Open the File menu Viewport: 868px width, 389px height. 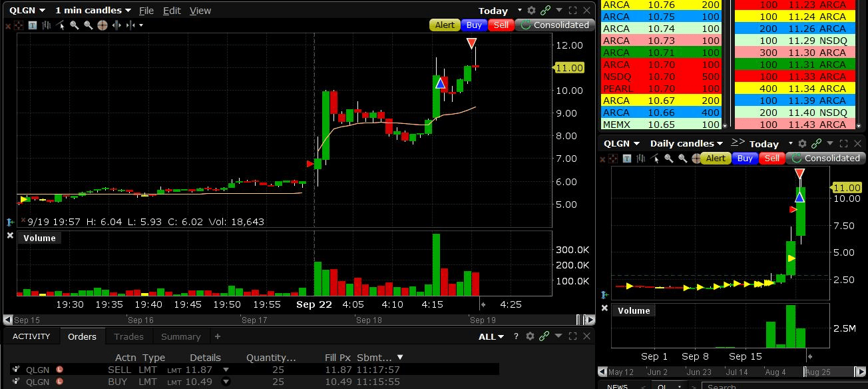146,11
